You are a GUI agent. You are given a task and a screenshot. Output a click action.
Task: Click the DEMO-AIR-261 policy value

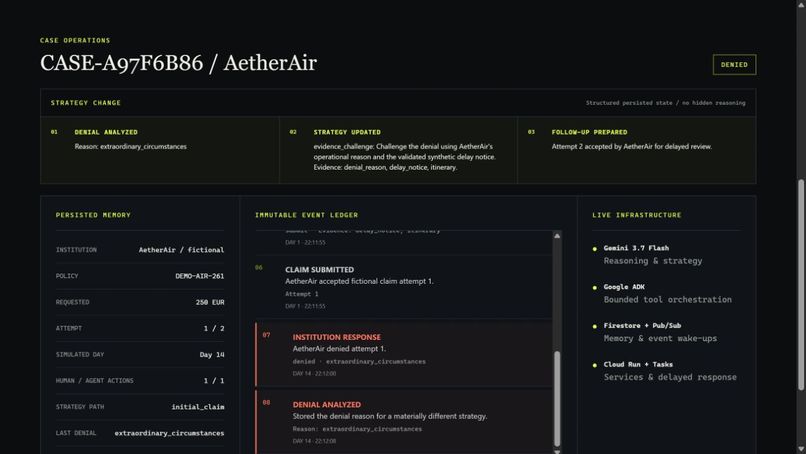(x=199, y=276)
